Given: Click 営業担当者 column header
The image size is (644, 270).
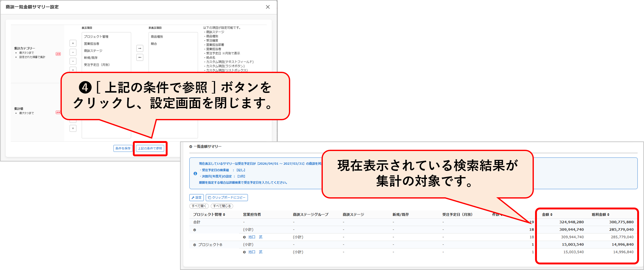Looking at the screenshot, I should tap(252, 215).
